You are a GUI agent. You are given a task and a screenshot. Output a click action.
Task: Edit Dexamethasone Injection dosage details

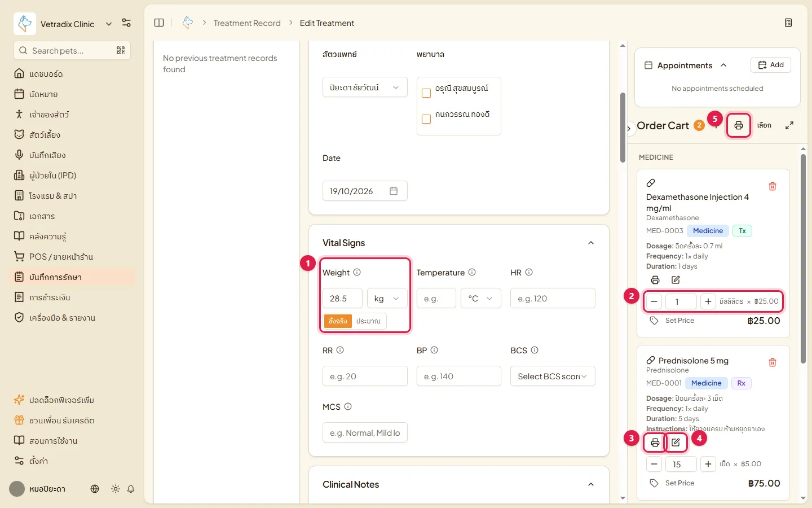click(676, 280)
